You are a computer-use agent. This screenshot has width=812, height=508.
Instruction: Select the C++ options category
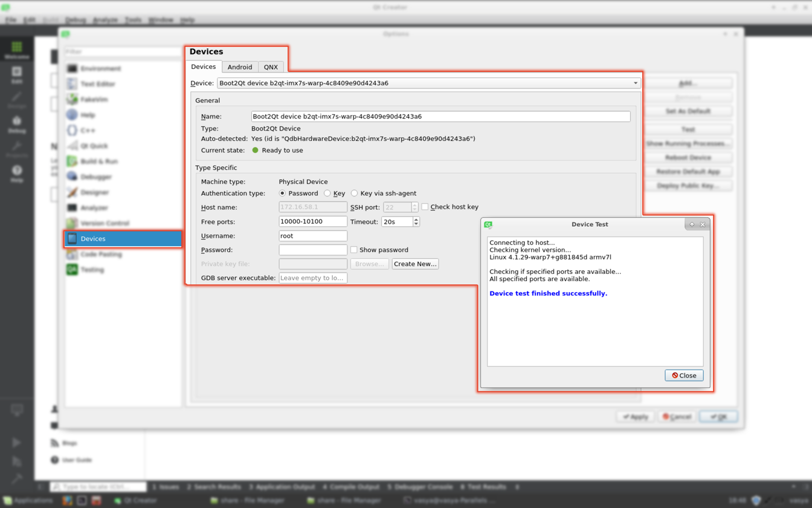(123, 131)
